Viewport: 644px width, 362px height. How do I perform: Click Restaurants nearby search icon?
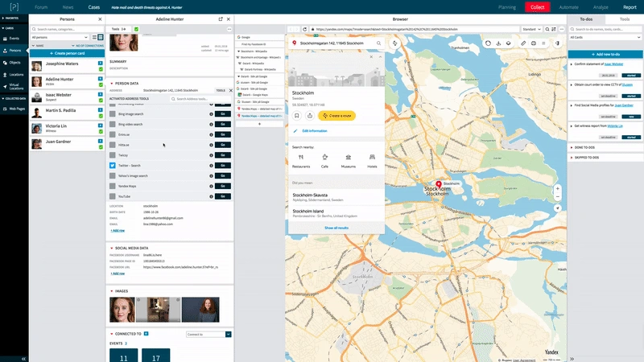301,157
